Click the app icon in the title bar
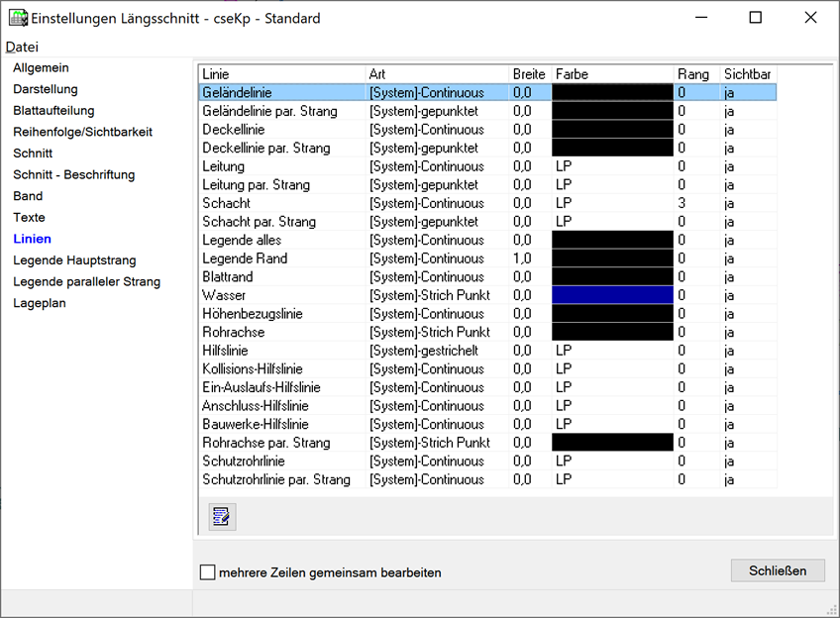The height and width of the screenshot is (618, 840). (x=18, y=18)
